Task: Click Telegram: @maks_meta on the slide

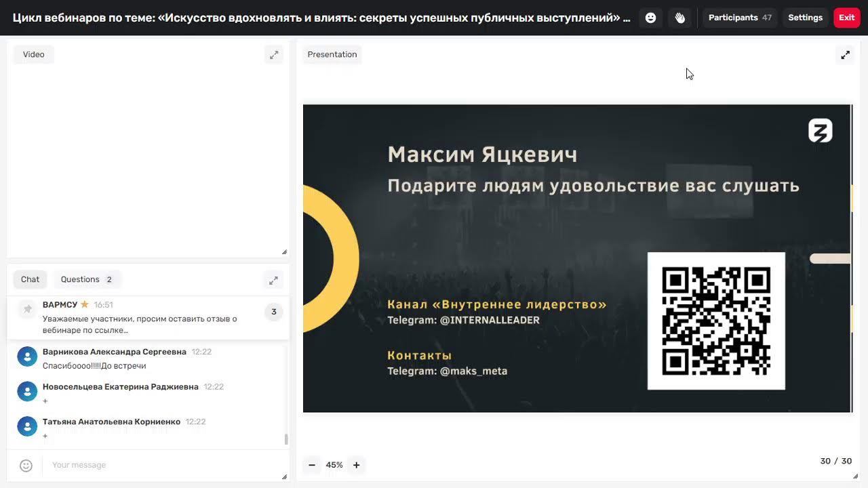Action: 447,371
